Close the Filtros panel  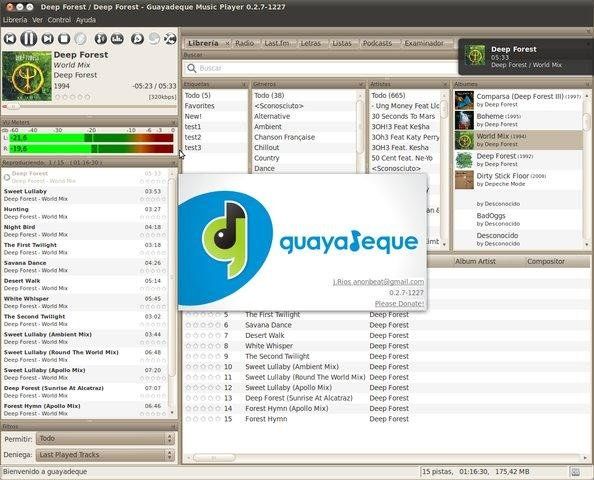tap(173, 427)
